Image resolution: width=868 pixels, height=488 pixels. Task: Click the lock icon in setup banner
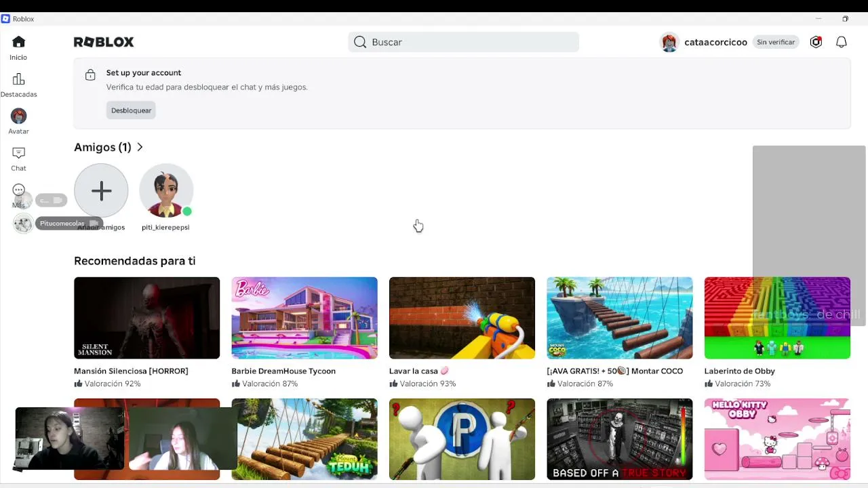[x=90, y=75]
